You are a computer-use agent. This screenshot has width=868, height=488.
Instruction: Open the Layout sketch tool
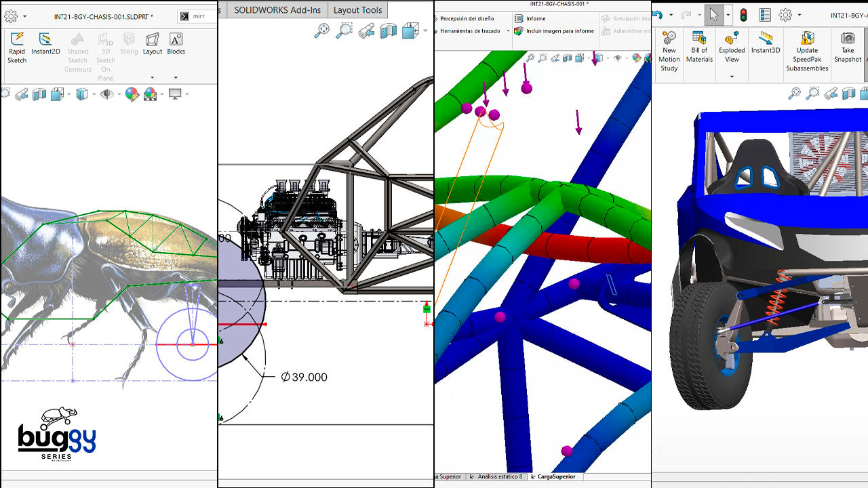tap(153, 44)
